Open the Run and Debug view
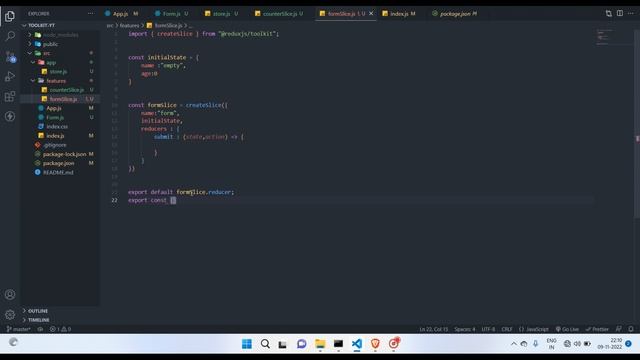Viewport: 640px width, 360px height. point(10,76)
